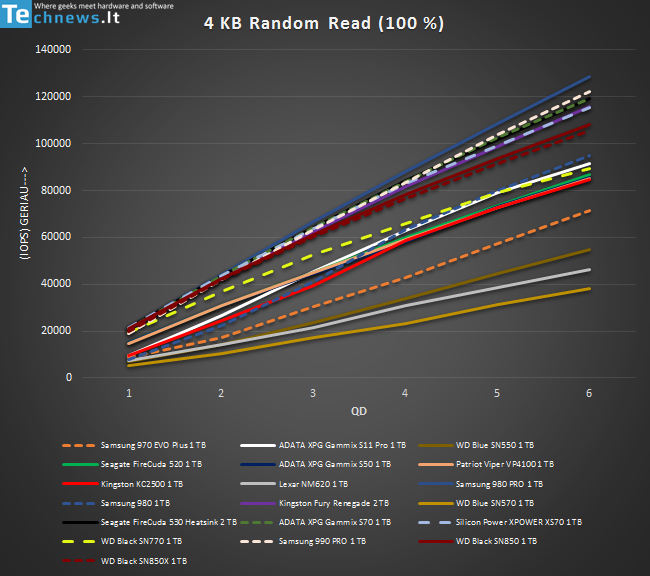This screenshot has height=576, width=650.
Task: Click 'Samsung 970 EVO Plus 1 TB' legend entry
Action: tap(134, 445)
